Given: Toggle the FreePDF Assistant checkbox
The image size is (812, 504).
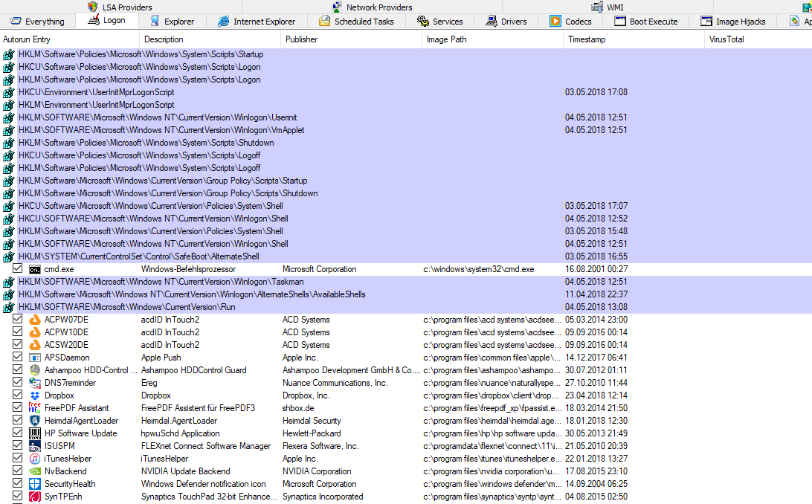Looking at the screenshot, I should (x=18, y=407).
